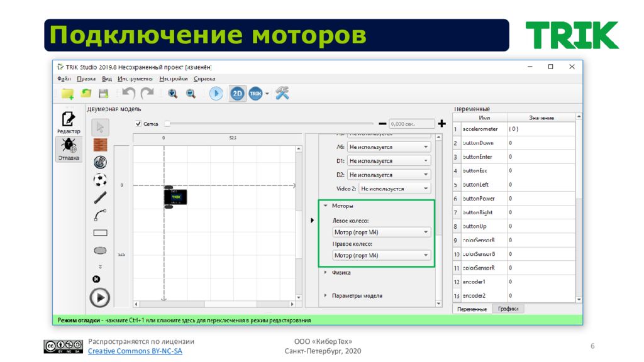Image resolution: width=644 pixels, height=362 pixels.
Task: Expand the Физика section
Action: click(x=326, y=272)
